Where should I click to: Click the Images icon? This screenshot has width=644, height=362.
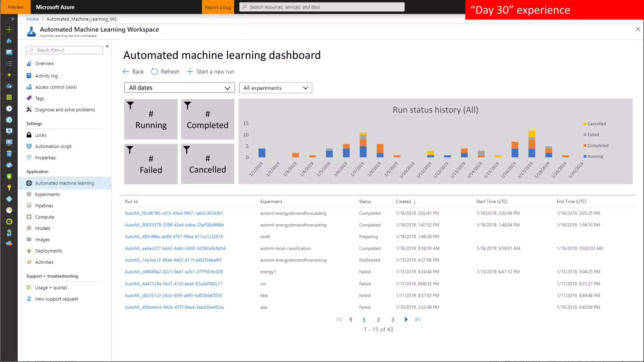pyautogui.click(x=29, y=240)
